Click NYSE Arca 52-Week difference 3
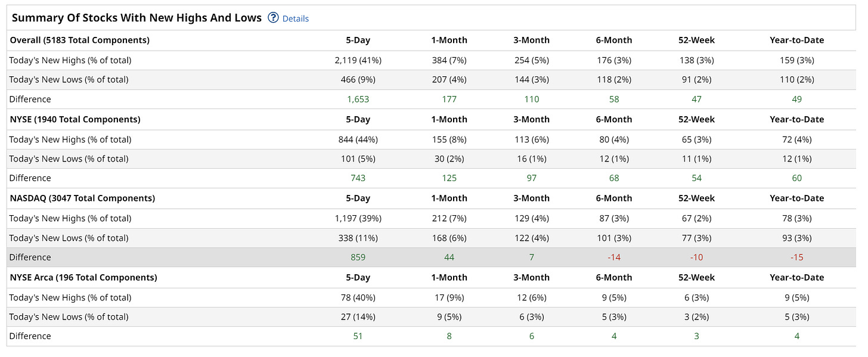Screen dimensions: 868x357 click(x=696, y=336)
